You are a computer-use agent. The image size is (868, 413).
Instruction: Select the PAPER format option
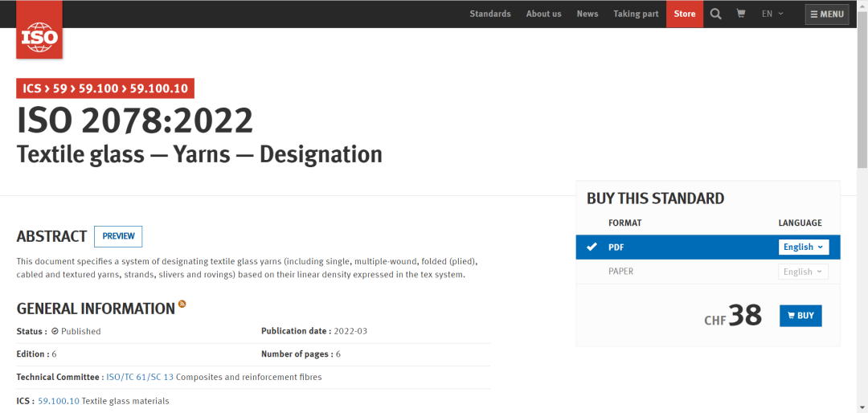620,272
